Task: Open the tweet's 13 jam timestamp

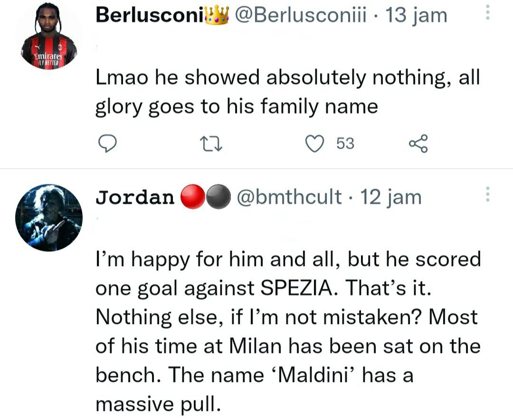Action: coord(417,15)
